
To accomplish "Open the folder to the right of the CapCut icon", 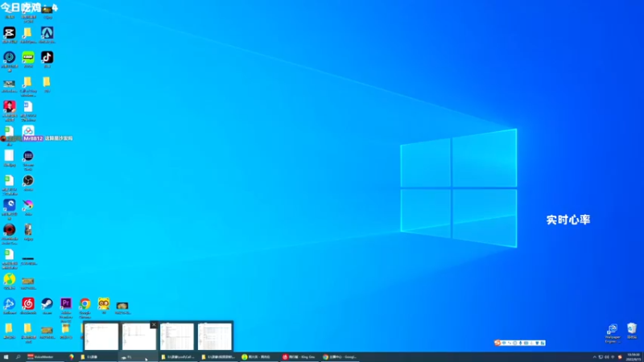I will click(x=28, y=33).
